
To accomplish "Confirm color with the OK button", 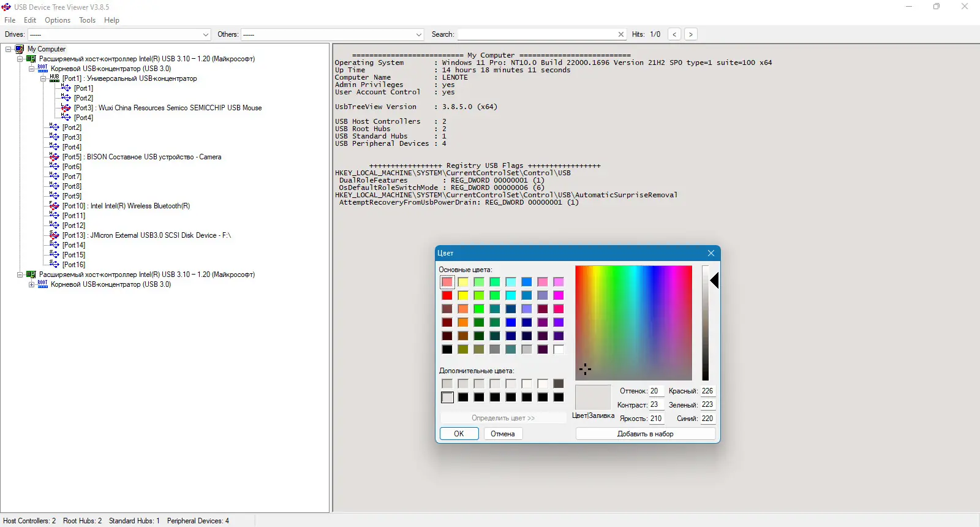I will pyautogui.click(x=459, y=434).
